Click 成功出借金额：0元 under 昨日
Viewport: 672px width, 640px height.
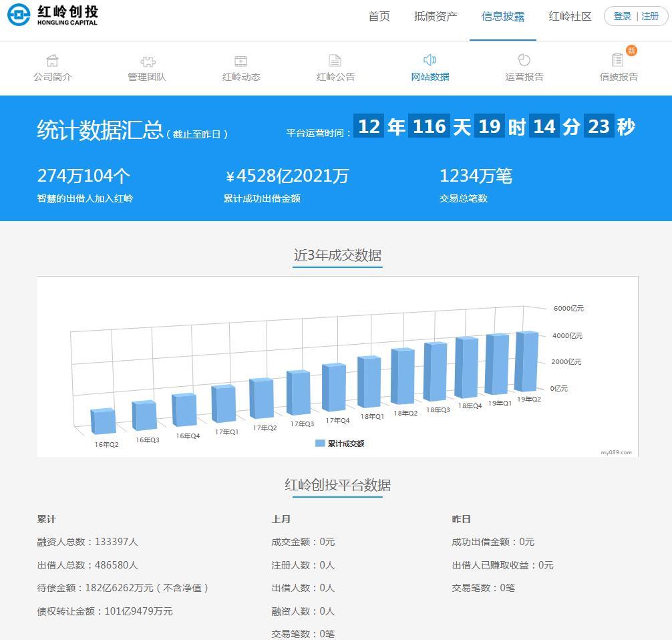tap(493, 542)
